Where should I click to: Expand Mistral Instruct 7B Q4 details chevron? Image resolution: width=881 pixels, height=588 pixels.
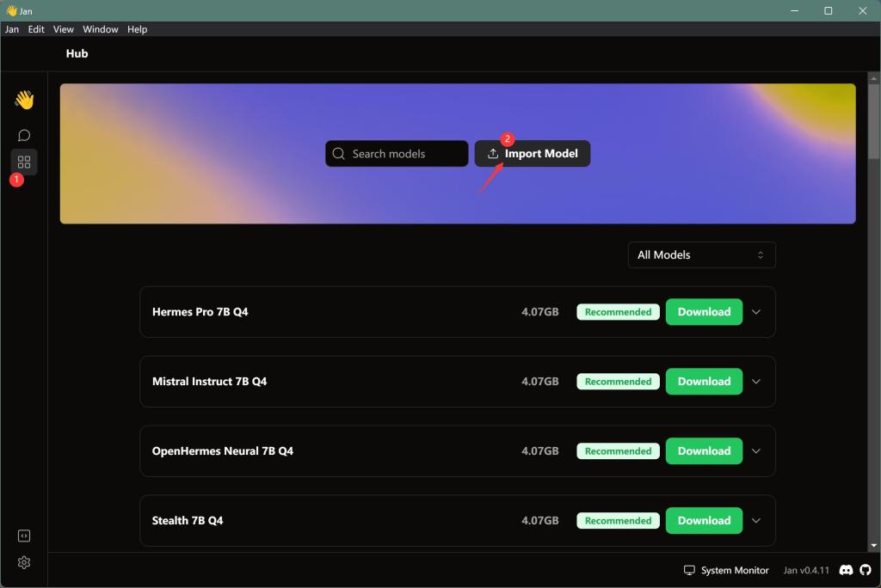pyautogui.click(x=756, y=382)
